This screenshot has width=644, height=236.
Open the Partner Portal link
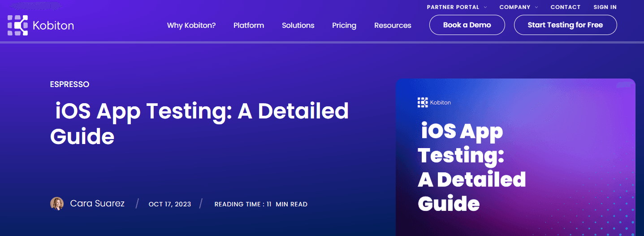coord(453,7)
